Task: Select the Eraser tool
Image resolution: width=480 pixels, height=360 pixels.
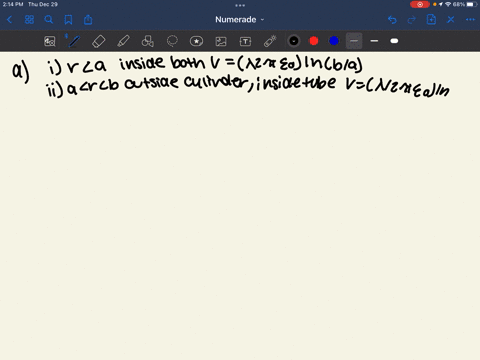Action: click(98, 41)
